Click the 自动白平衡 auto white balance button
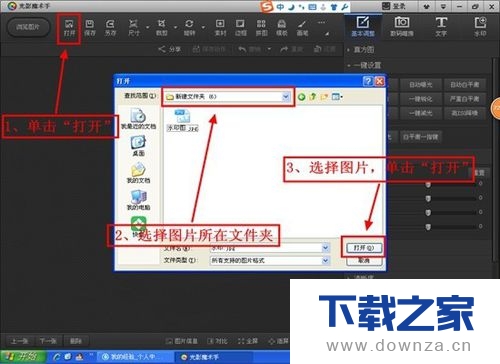Viewport: 500px width, 364px height. pos(464,85)
